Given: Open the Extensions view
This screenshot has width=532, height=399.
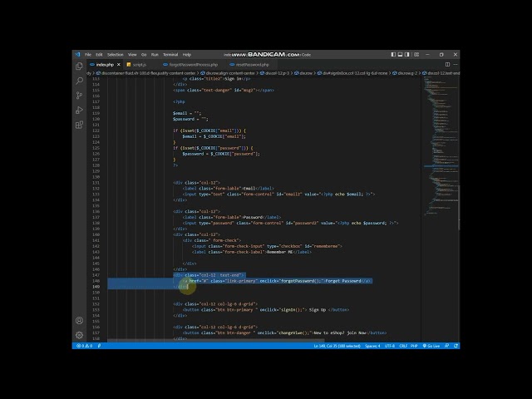Looking at the screenshot, I should [79, 125].
